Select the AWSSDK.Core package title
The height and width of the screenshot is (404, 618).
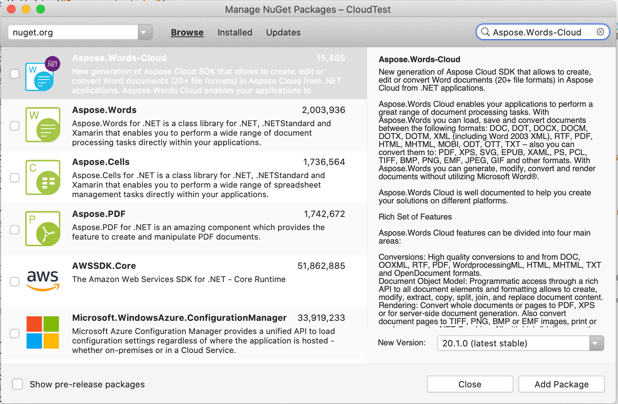tap(104, 266)
